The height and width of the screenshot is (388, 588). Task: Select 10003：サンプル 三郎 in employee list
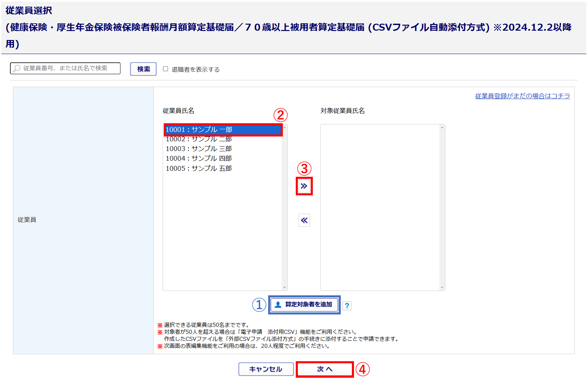pos(199,149)
